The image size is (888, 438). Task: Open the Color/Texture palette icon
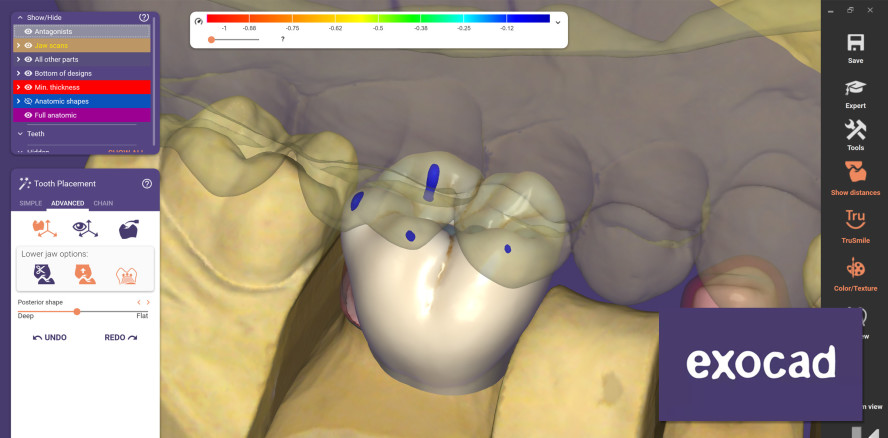[x=855, y=267]
